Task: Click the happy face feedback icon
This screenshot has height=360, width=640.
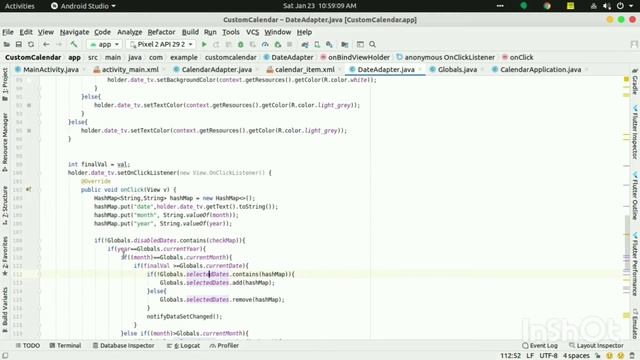Action: [x=609, y=356]
